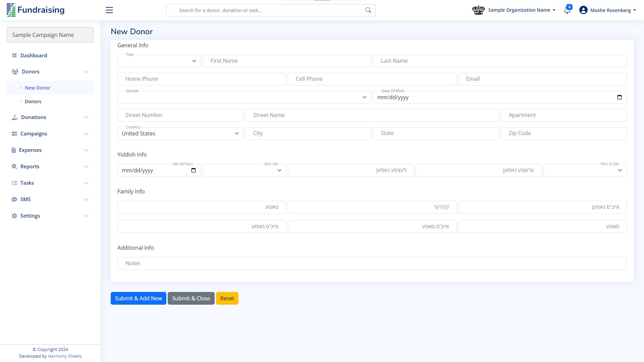Click the search magnifier icon
This screenshot has height=362, width=644.
coord(368,10)
